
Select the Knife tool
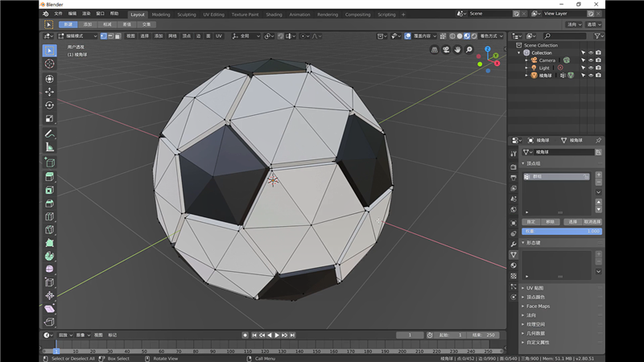coord(50,229)
